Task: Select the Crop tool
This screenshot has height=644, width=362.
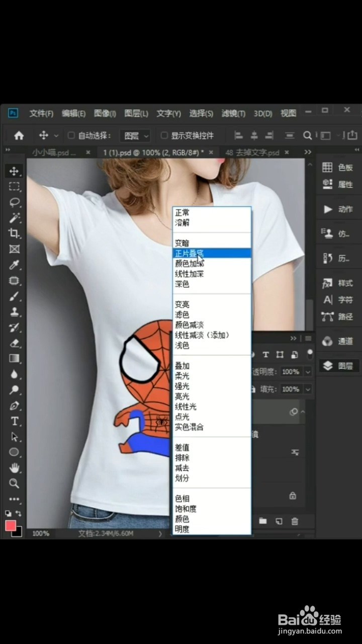Action: point(14,233)
